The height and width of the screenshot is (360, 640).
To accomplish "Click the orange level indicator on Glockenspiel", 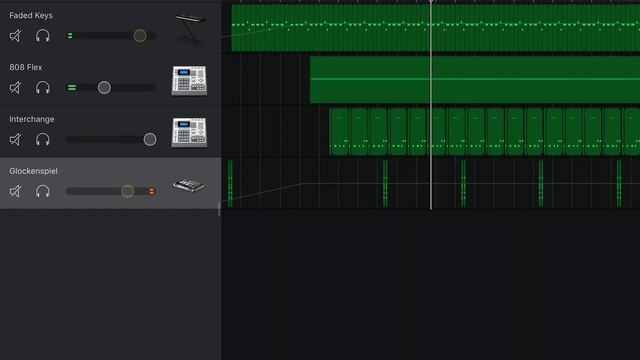I will pos(152,191).
